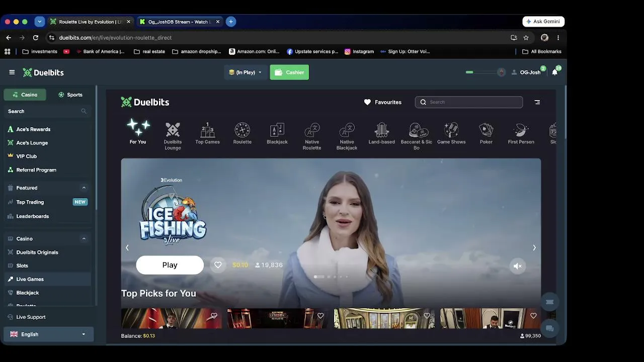Viewport: 644px width, 362px height.
Task: Open the Chrome apps grid icon
Action: (8, 51)
